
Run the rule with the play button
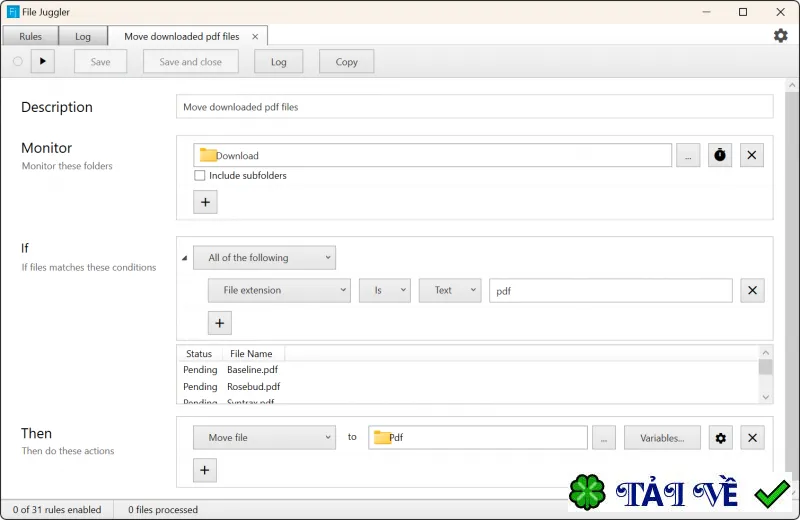tap(43, 61)
